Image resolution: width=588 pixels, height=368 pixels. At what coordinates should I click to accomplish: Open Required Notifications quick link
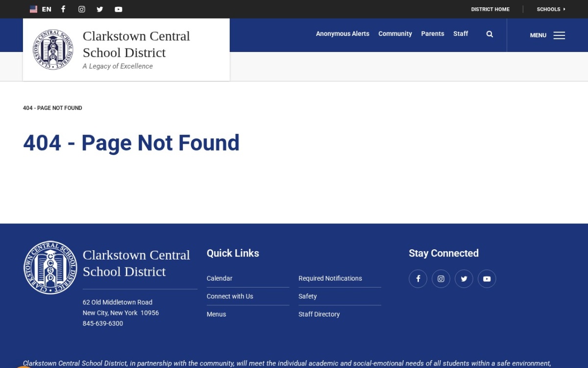(x=330, y=278)
